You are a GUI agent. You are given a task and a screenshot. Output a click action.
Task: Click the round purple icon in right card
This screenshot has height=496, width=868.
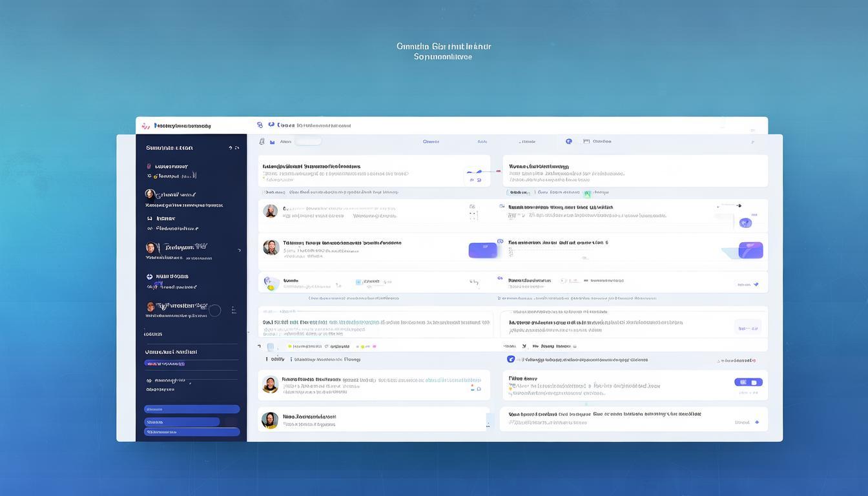pyautogui.click(x=745, y=223)
